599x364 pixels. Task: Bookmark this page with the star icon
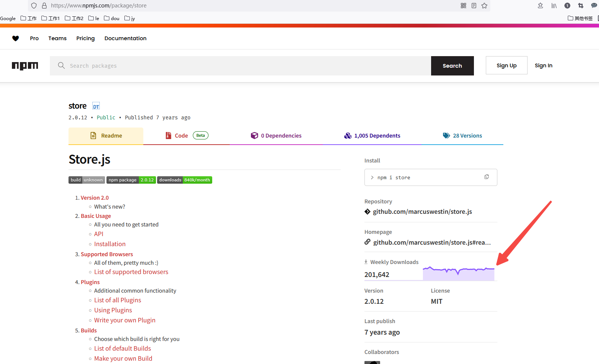pos(484,6)
